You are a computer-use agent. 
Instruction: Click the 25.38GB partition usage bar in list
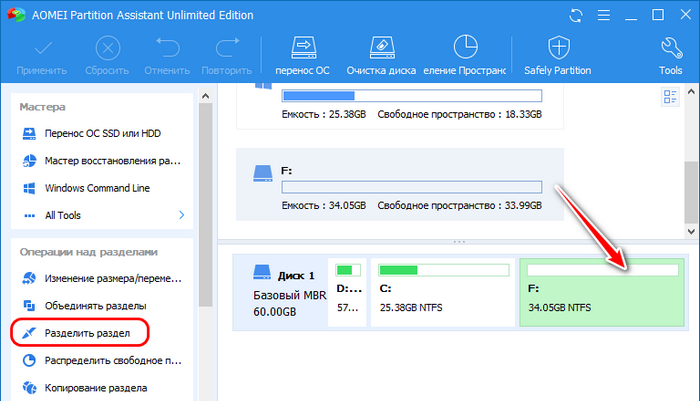point(412,96)
